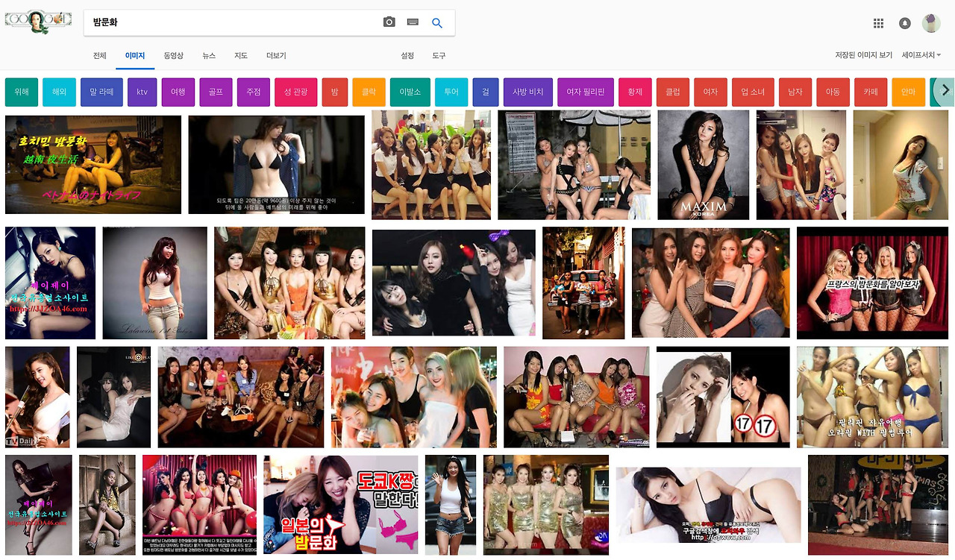Open the Google apps grid icon
The height and width of the screenshot is (560, 955).
[x=879, y=23]
